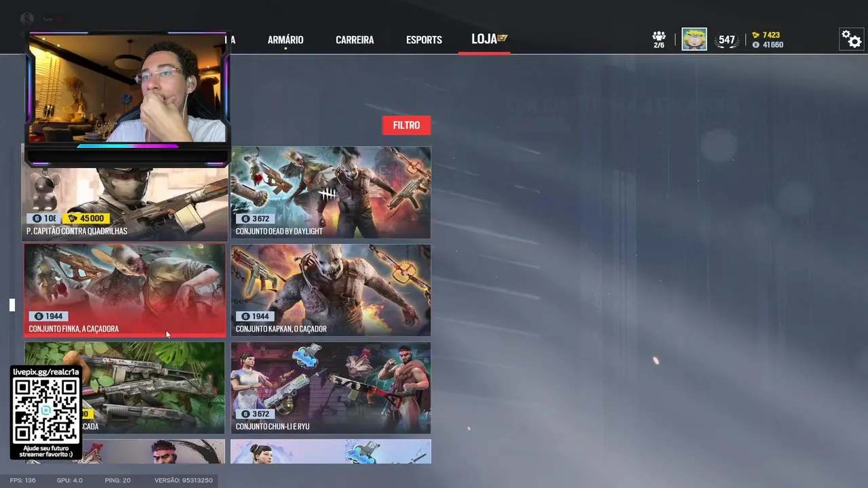
Task: Switch to the Armário tab
Action: [x=285, y=40]
